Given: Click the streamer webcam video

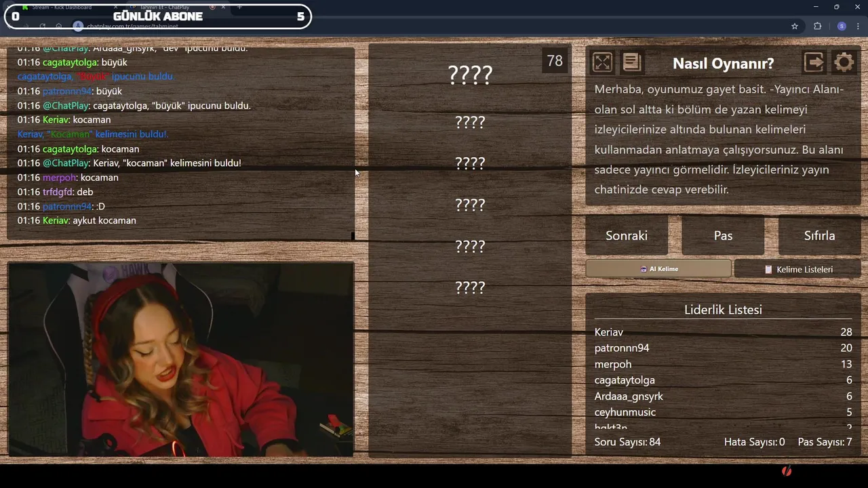Looking at the screenshot, I should 181,359.
